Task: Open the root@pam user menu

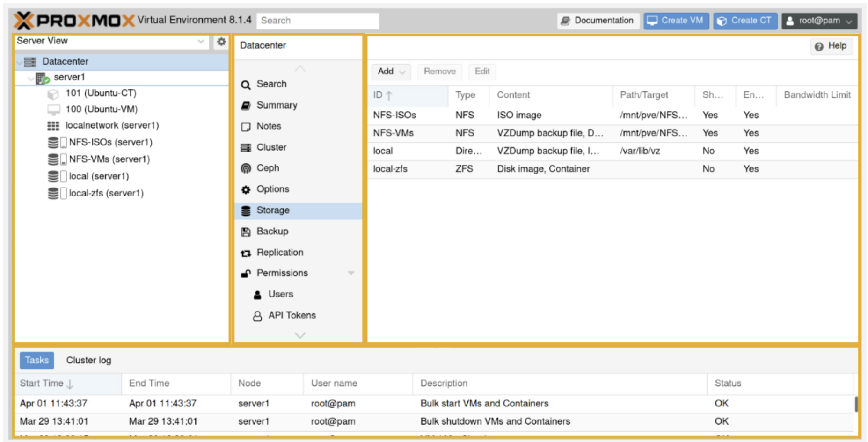Action: click(819, 21)
